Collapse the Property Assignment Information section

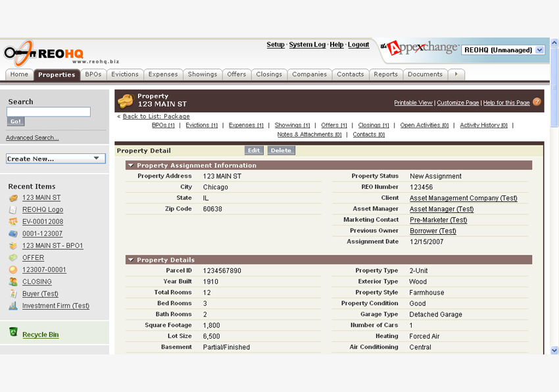coord(131,166)
